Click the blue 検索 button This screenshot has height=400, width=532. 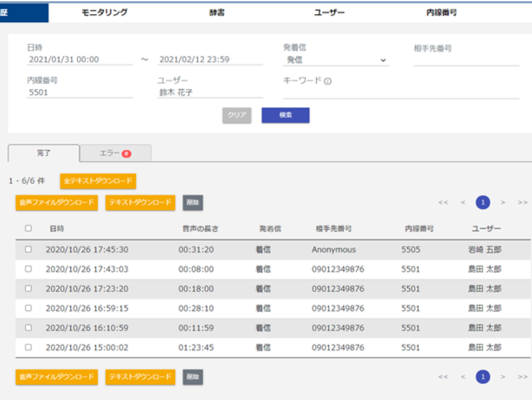[286, 115]
